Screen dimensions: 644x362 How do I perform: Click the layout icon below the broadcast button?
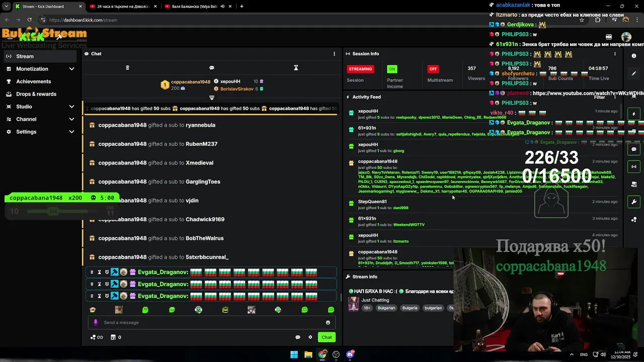pyautogui.click(x=634, y=185)
